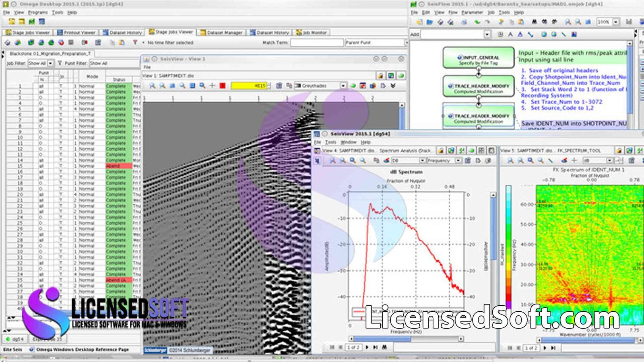Click the redo arrow in SeisFlow toolbar
The height and width of the screenshot is (362, 644).
(x=487, y=22)
